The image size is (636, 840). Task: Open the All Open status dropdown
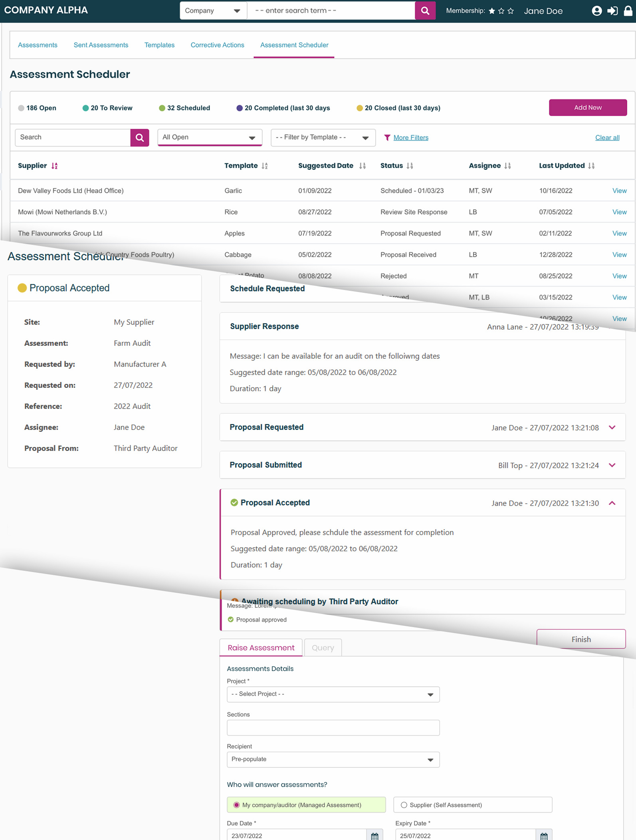pyautogui.click(x=210, y=137)
